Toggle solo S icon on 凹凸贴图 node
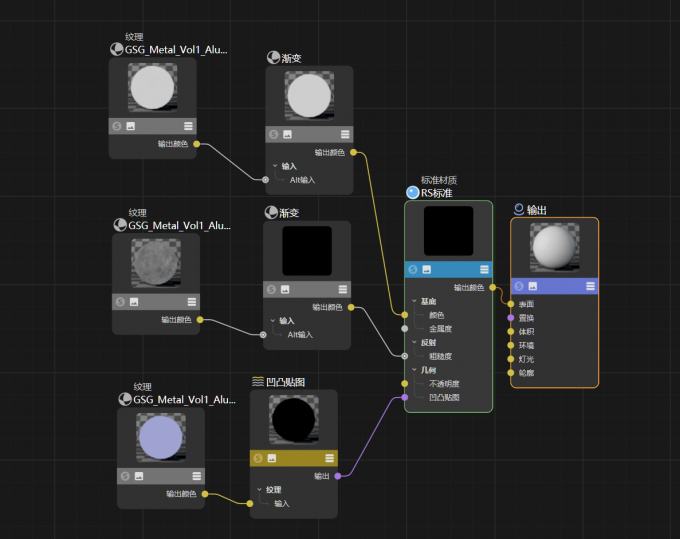 point(258,458)
